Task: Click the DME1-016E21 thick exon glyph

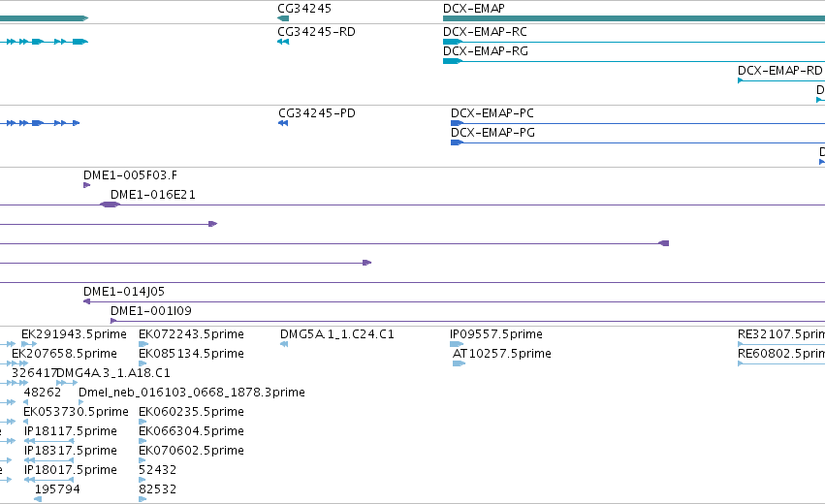Action: click(x=110, y=205)
